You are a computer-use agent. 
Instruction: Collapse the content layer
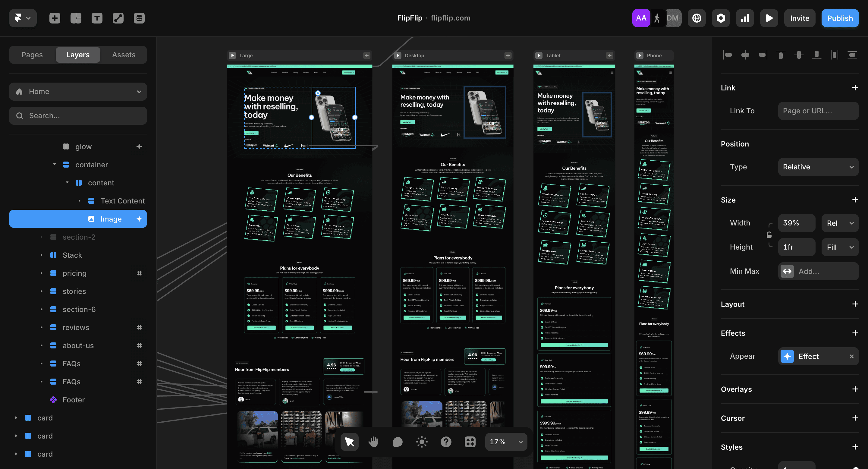coord(67,183)
